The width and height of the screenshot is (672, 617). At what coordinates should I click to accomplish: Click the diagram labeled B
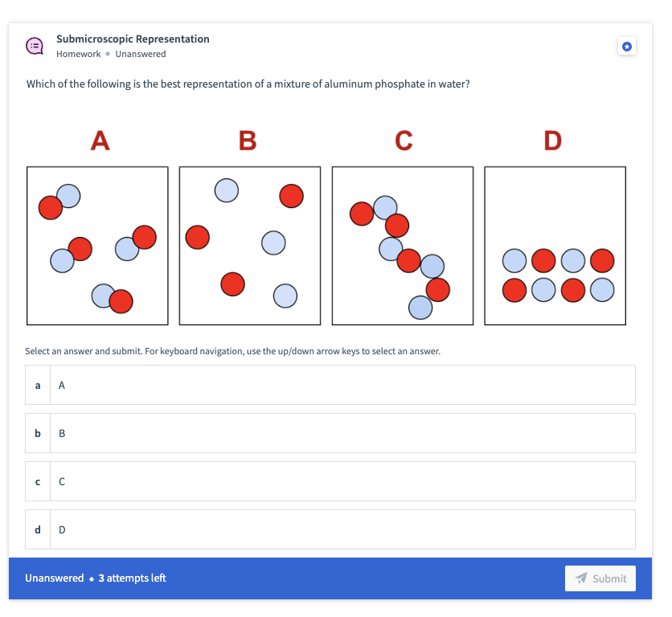pos(249,245)
